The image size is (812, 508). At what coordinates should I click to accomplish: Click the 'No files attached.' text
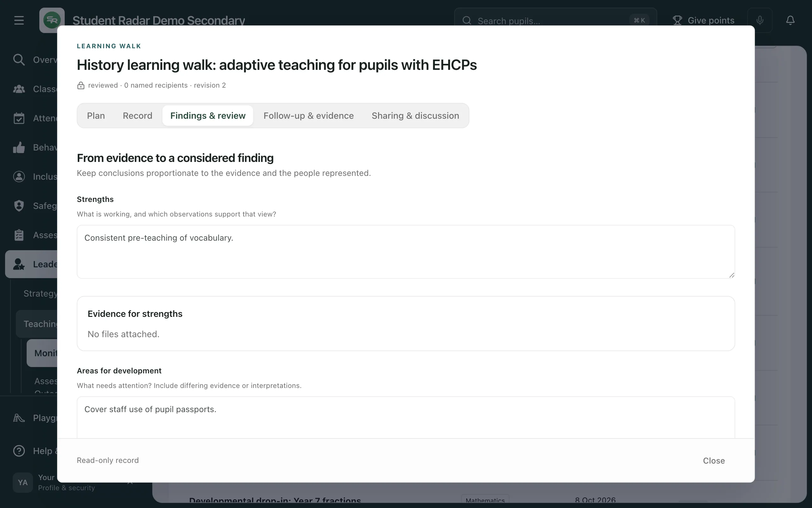(123, 334)
